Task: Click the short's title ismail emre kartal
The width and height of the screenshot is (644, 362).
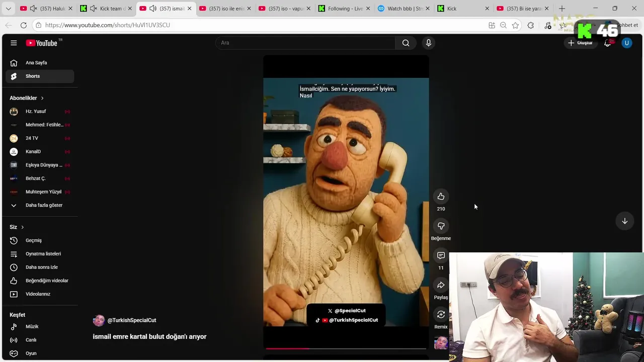Action: [x=149, y=337]
